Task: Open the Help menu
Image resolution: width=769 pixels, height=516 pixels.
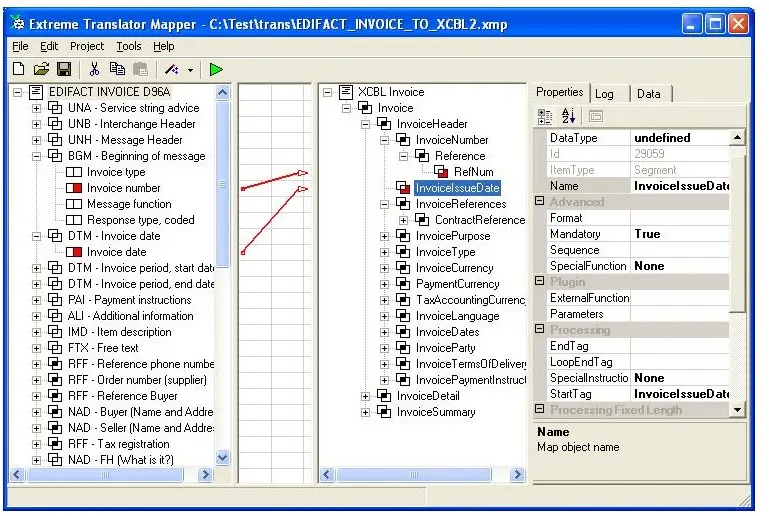Action: pyautogui.click(x=163, y=46)
